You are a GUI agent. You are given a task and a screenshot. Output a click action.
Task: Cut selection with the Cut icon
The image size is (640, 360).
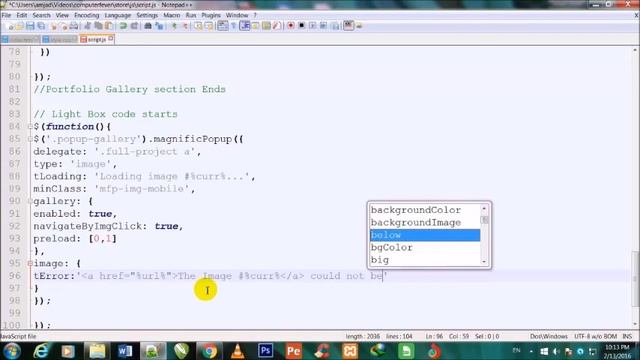point(87,26)
